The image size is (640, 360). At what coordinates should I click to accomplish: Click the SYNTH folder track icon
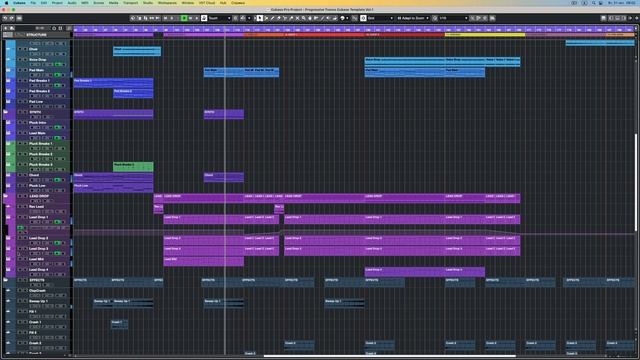coord(6,112)
